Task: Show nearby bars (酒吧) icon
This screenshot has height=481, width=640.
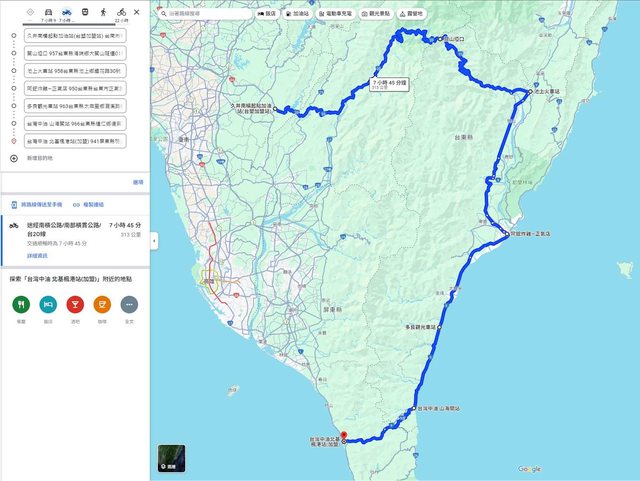Action: [75, 304]
